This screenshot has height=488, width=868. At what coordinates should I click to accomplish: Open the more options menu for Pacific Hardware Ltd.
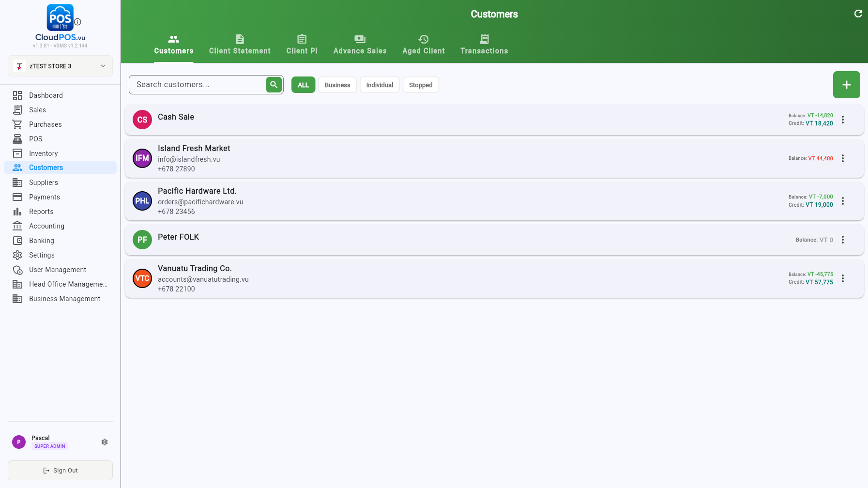pyautogui.click(x=842, y=201)
